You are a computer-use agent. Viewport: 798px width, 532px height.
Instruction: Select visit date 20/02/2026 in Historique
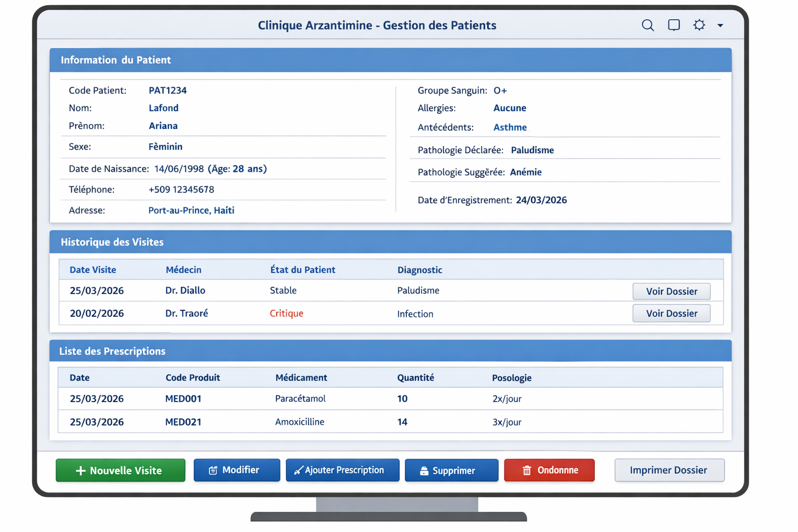pos(97,313)
